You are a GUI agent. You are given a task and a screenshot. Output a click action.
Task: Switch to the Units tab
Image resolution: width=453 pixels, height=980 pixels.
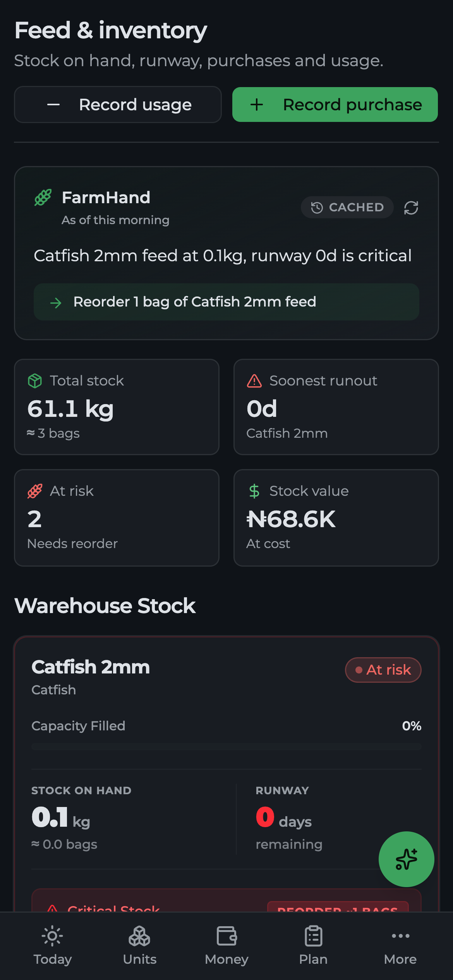point(139,946)
